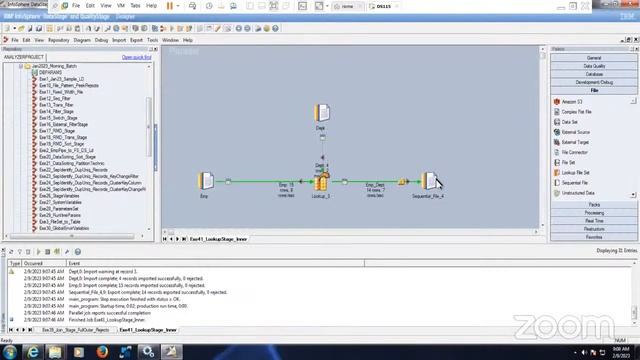Switch to Exe39_Join_Stage_FullOuter_Rejects log tab
Viewport: 640px width, 360px height.
point(76,330)
